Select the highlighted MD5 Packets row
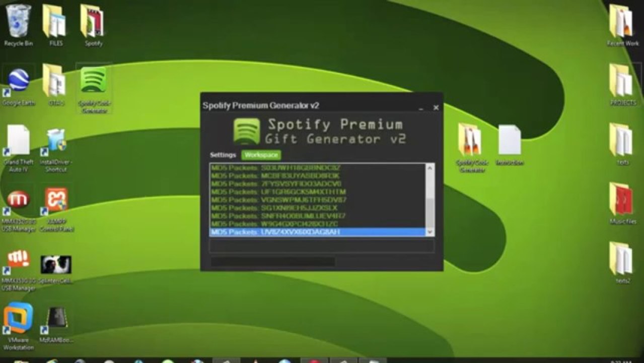The width and height of the screenshot is (644, 363). click(x=317, y=232)
